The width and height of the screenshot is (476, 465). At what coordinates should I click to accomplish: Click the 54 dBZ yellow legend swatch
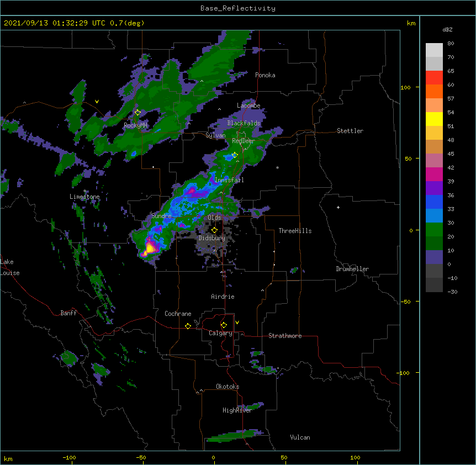point(434,119)
